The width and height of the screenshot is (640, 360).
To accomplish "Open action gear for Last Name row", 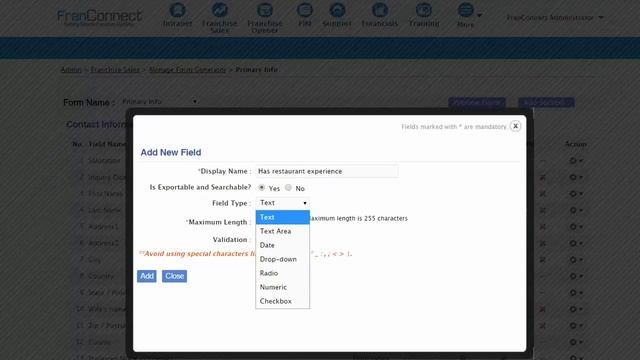I will pos(576,210).
